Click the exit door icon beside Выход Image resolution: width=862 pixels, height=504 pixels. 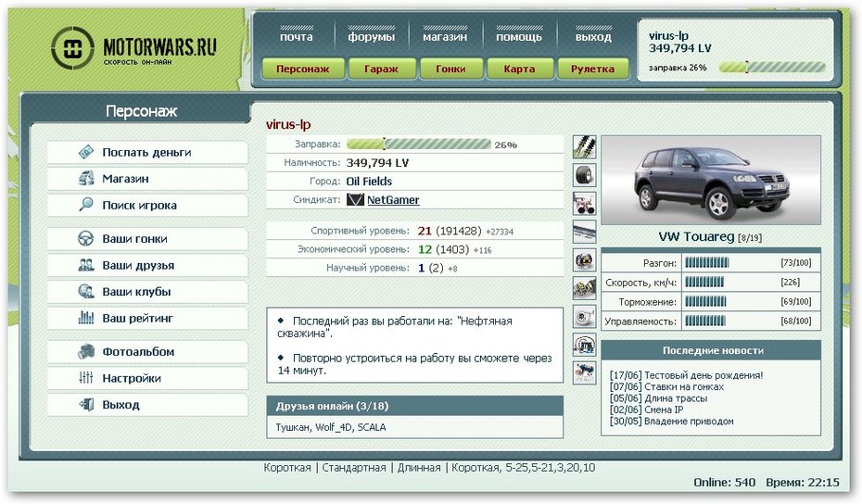point(86,405)
